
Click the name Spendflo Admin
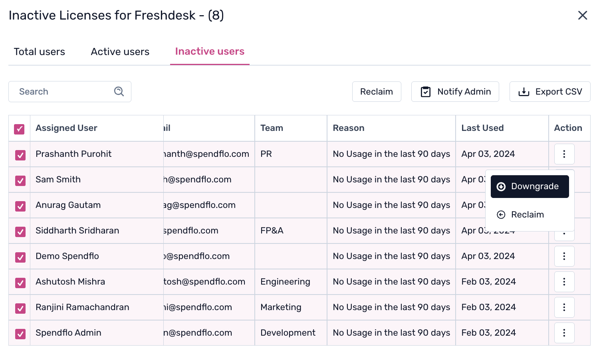[x=69, y=333]
